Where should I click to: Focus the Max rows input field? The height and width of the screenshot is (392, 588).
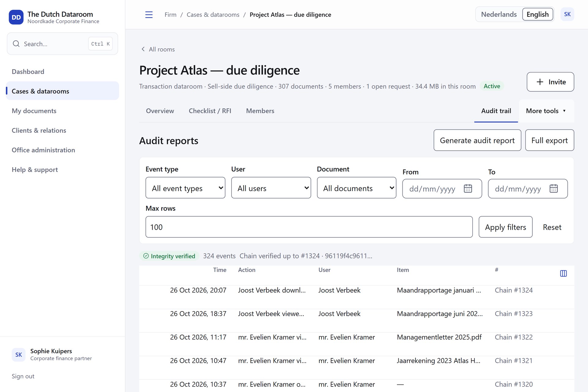click(x=309, y=227)
